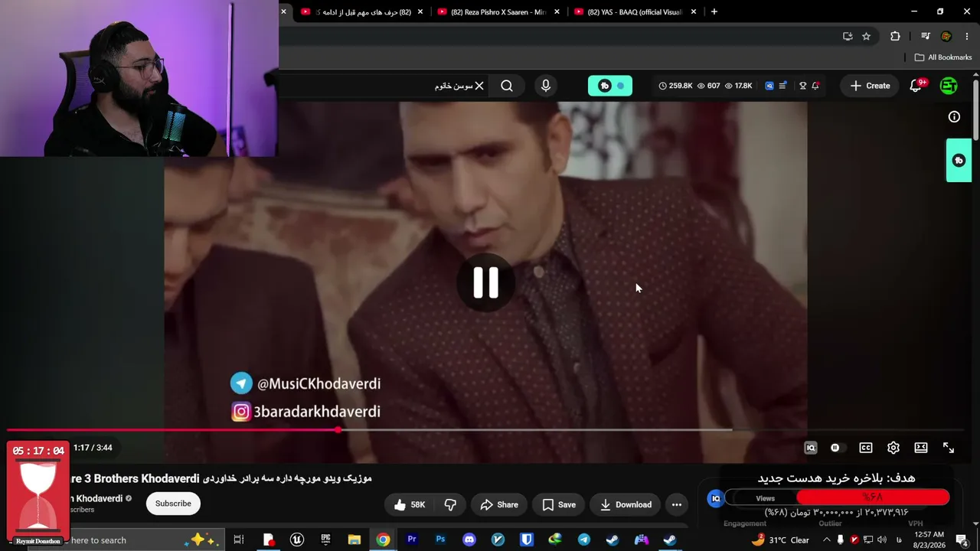Image resolution: width=980 pixels, height=551 pixels.
Task: Click the small bell icon beside the trophy
Action: coord(815,86)
